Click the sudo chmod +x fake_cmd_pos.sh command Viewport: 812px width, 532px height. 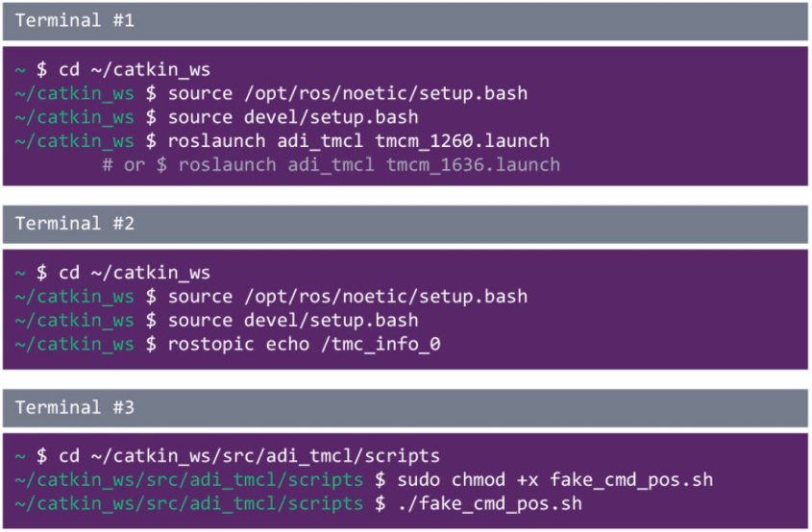tap(555, 480)
